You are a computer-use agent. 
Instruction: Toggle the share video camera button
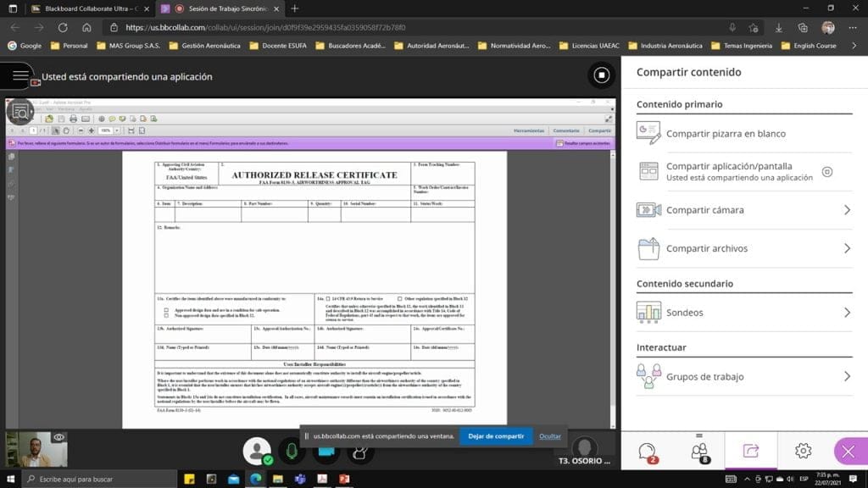click(x=328, y=451)
